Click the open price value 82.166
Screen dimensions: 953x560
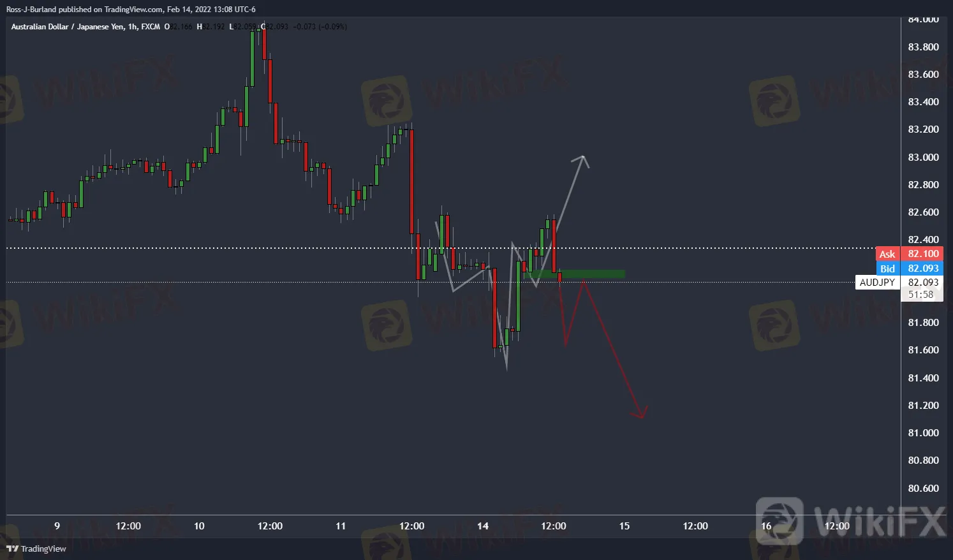pos(181,27)
